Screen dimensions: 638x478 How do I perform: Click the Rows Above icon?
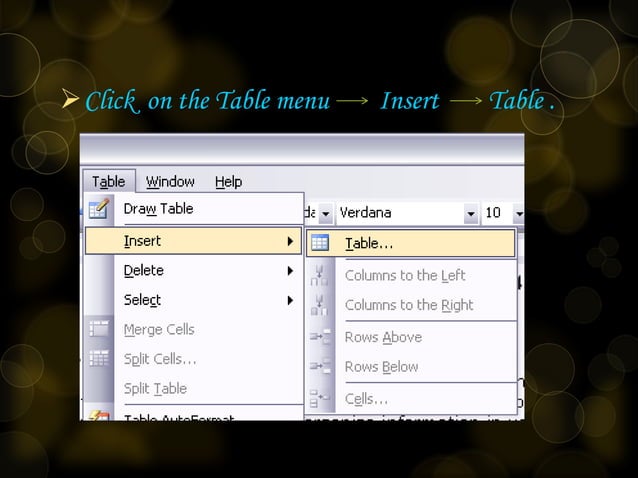coord(320,337)
